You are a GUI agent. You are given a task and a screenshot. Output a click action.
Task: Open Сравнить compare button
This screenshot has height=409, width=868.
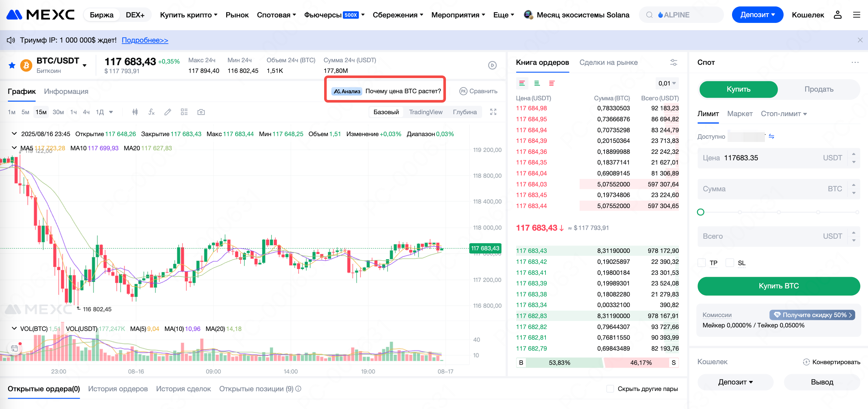tap(478, 91)
